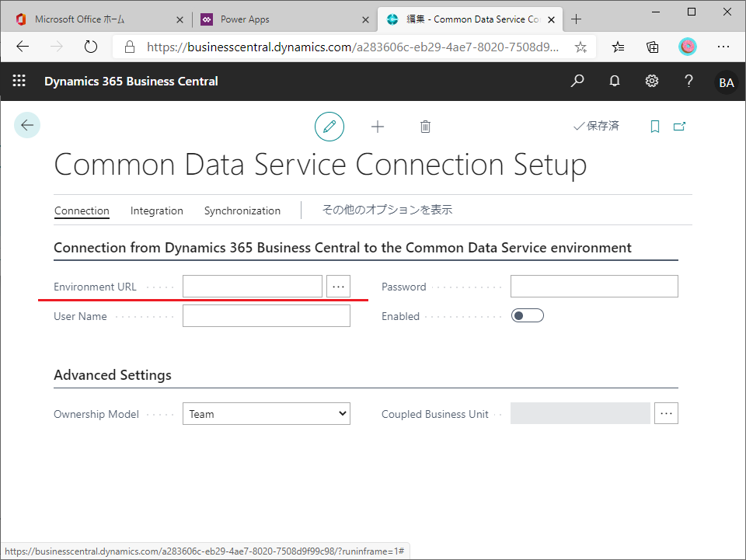Open Environment URL lookup ellipsis button
This screenshot has width=746, height=560.
coord(338,286)
